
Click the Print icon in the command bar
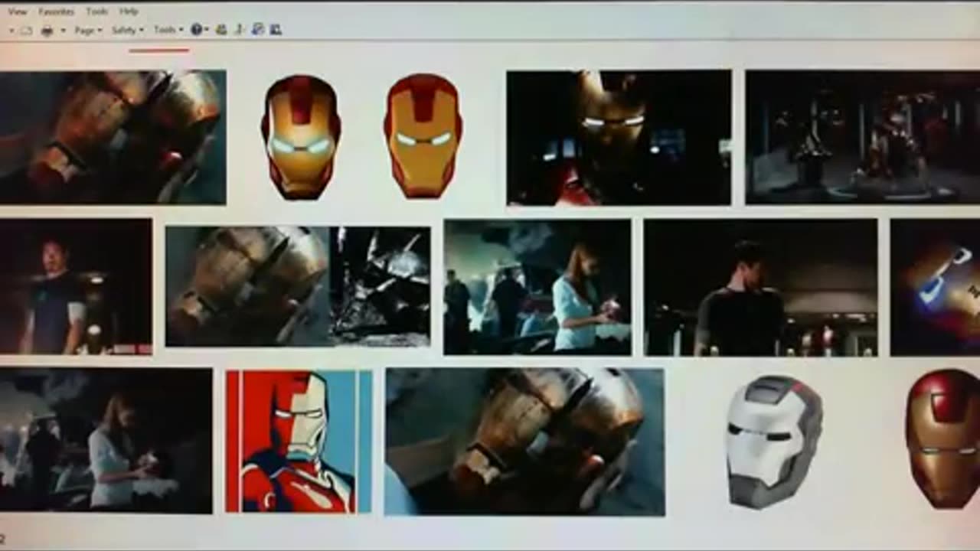(x=47, y=31)
